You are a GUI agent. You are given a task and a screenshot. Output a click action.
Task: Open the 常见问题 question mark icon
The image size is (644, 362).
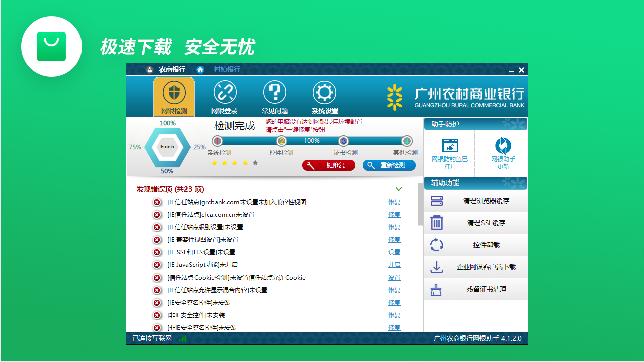tap(275, 93)
